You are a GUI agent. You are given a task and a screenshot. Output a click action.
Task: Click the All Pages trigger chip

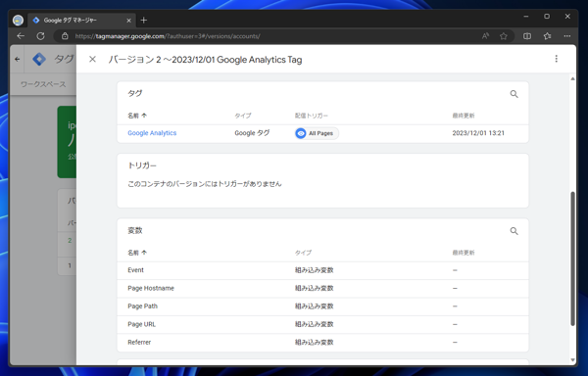[x=317, y=133]
